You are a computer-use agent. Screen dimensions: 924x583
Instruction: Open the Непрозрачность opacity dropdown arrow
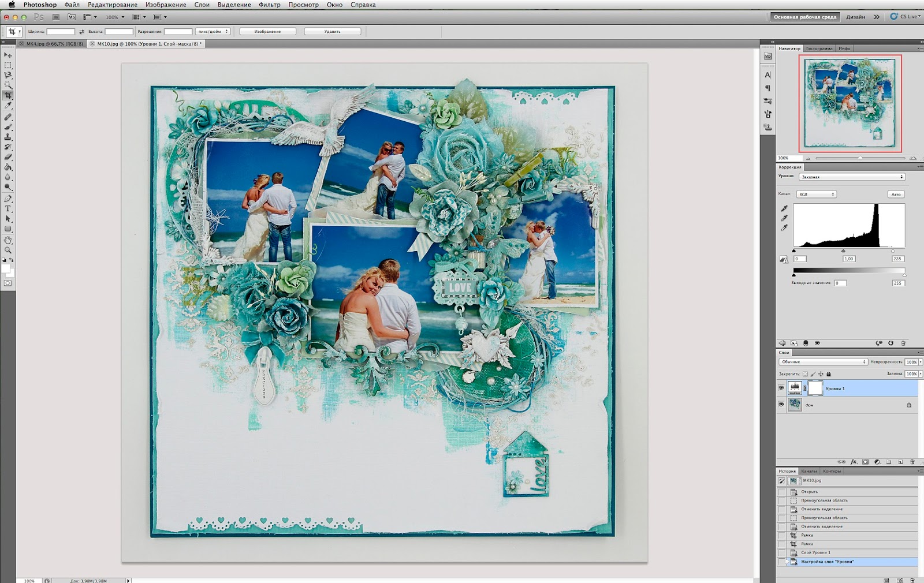pos(921,362)
